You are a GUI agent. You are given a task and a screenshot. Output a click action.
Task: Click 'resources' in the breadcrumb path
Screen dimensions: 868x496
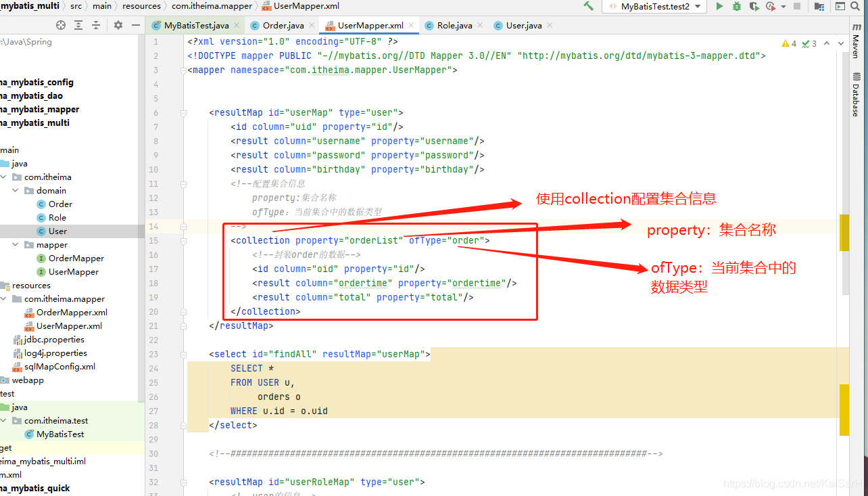tap(141, 6)
